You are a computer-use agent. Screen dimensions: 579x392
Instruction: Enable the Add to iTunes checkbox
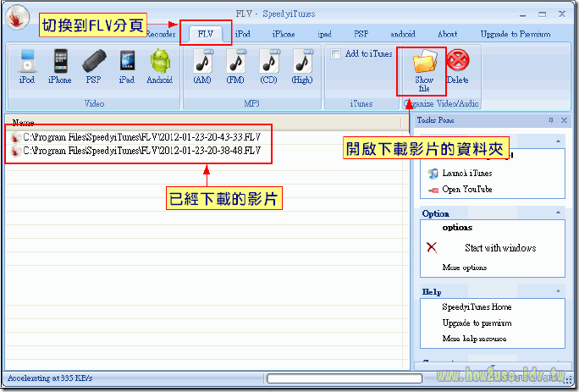click(336, 54)
